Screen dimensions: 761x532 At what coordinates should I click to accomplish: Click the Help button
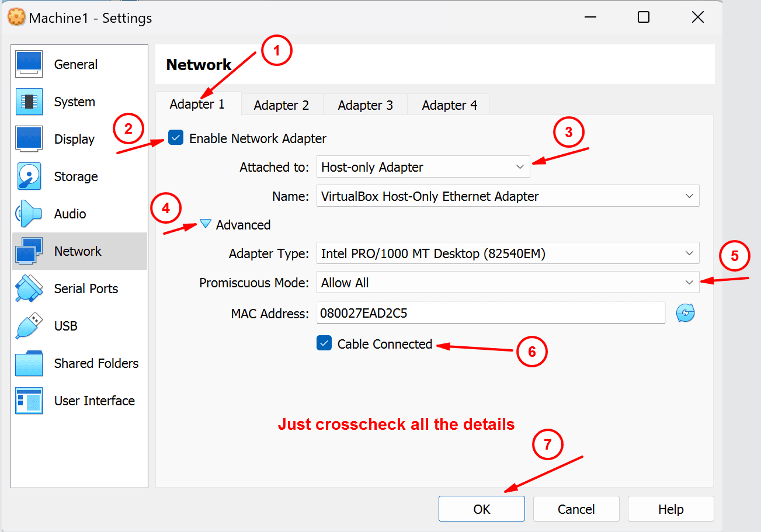(x=670, y=508)
